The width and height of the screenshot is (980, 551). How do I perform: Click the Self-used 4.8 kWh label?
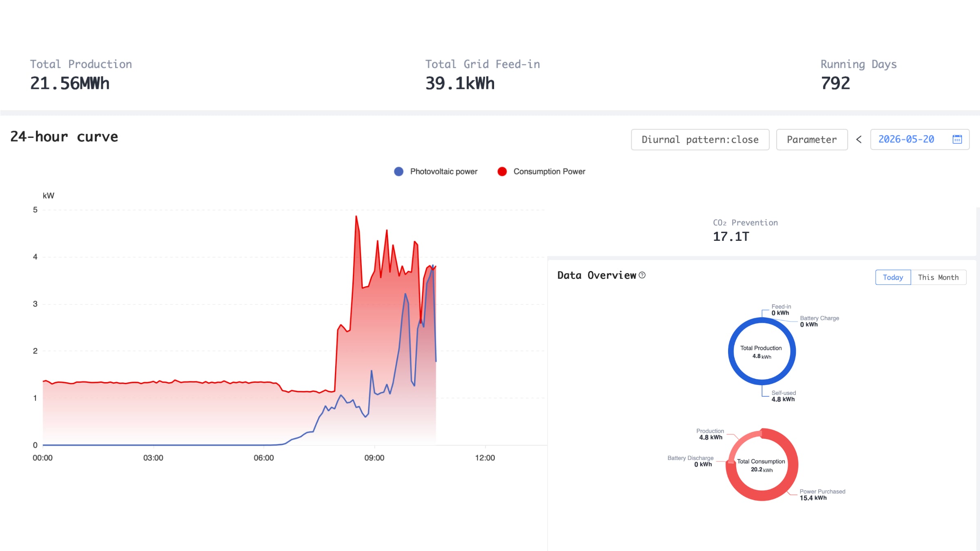[x=783, y=396]
